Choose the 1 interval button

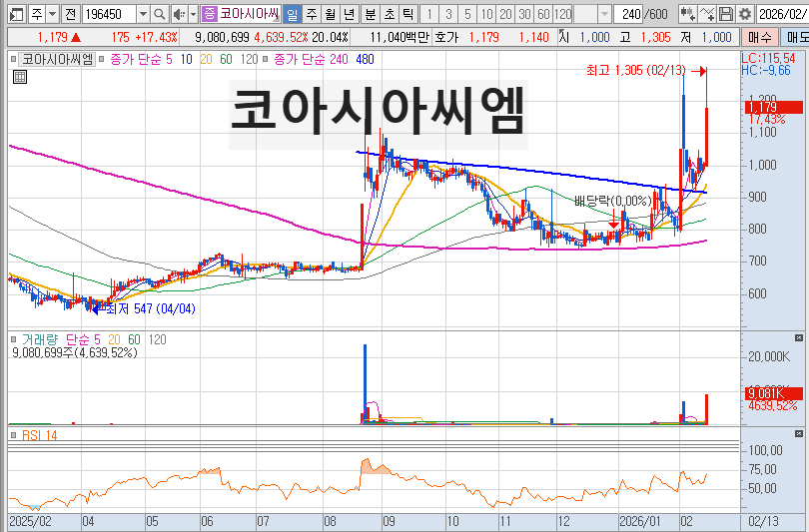[x=429, y=14]
